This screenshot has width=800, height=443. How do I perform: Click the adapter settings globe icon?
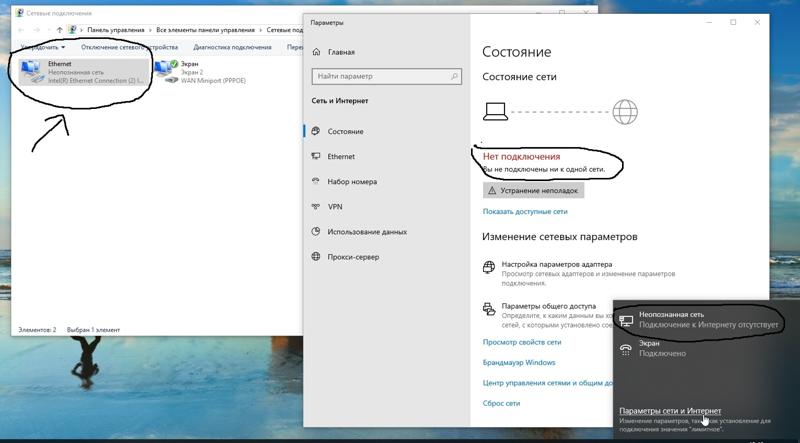pos(489,267)
